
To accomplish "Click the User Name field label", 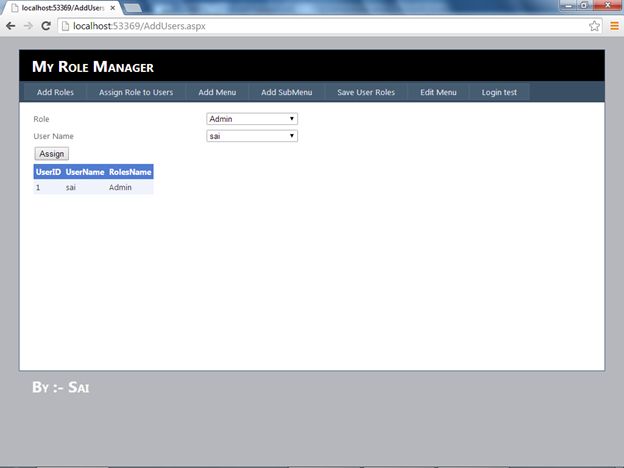I will (53, 136).
